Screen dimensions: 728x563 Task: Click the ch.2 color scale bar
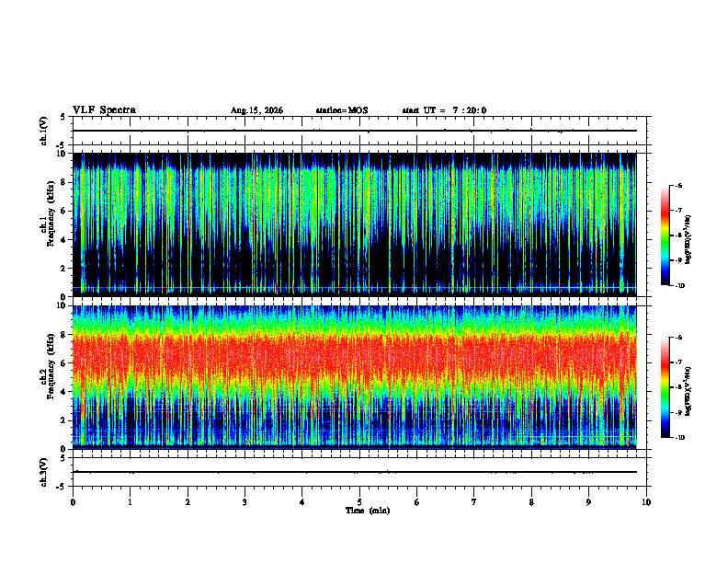[665, 387]
